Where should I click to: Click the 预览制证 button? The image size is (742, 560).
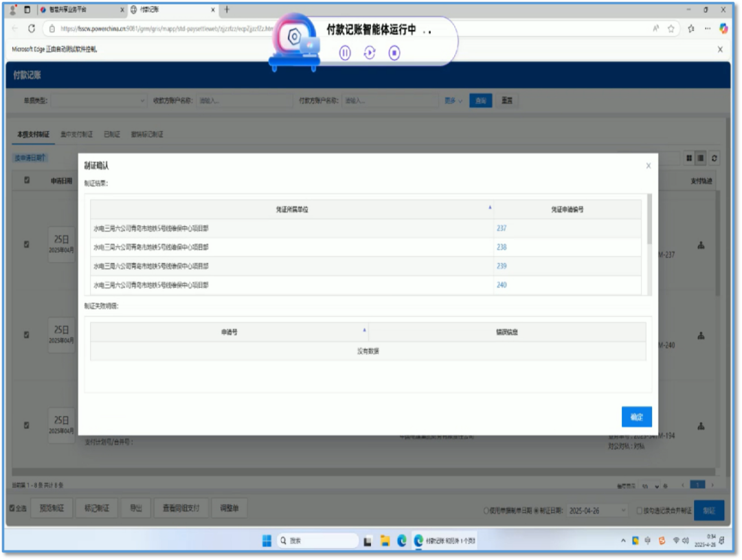pos(52,508)
